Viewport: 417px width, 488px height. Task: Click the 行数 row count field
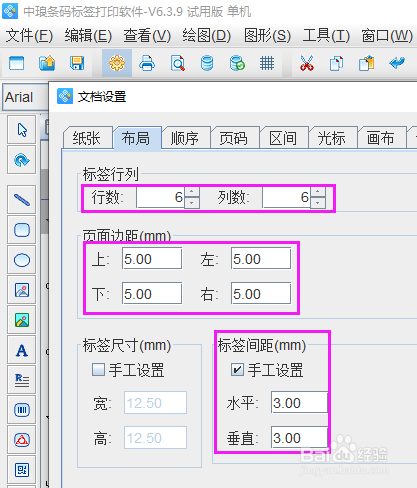point(161,197)
